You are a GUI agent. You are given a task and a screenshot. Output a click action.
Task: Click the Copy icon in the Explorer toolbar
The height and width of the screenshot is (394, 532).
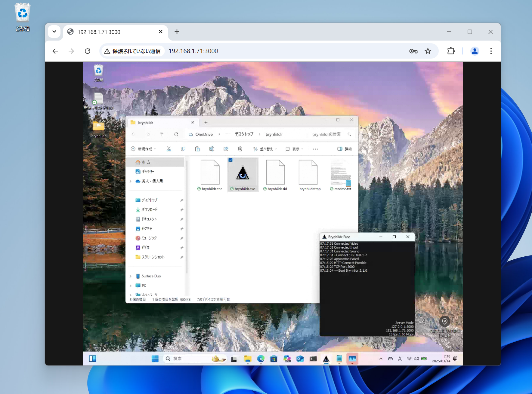[x=183, y=149]
